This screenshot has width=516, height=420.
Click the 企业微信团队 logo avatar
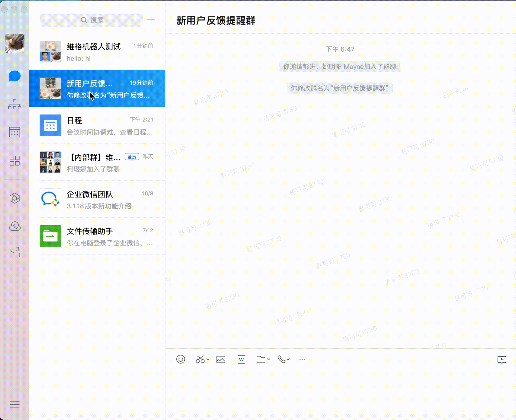(50, 199)
